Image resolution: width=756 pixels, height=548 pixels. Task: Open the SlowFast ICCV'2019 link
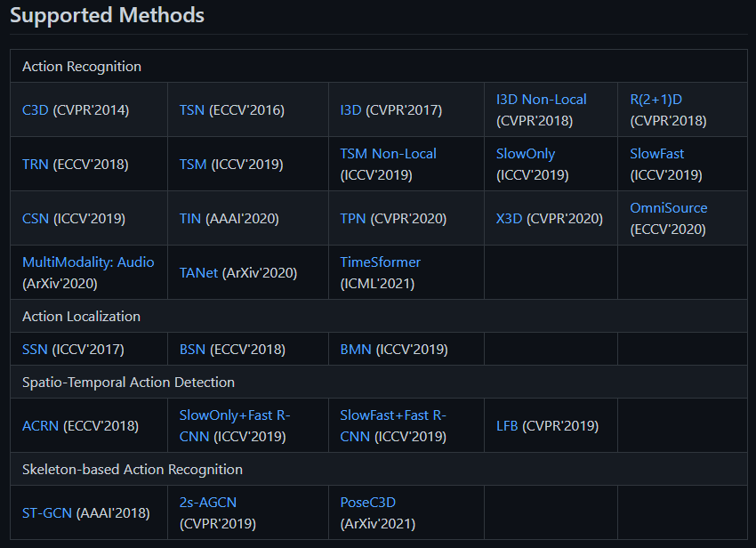click(x=656, y=153)
